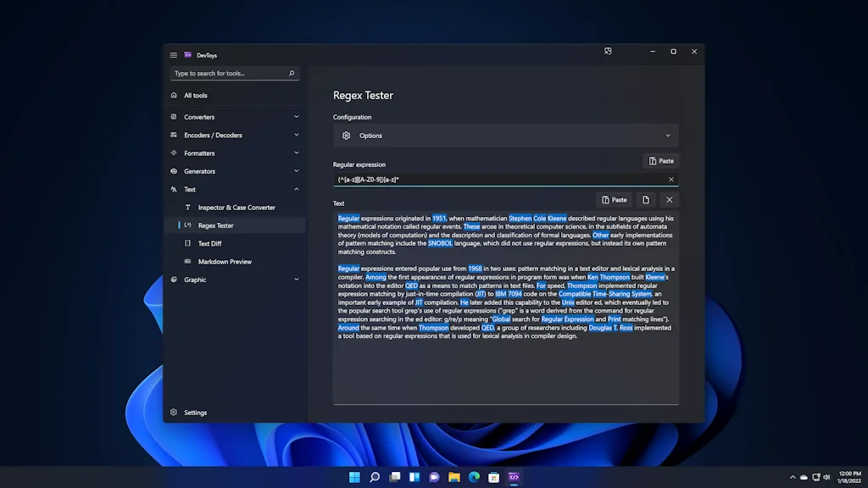Viewport: 868px width, 488px height.
Task: Expand the Graphic category
Action: click(296, 280)
